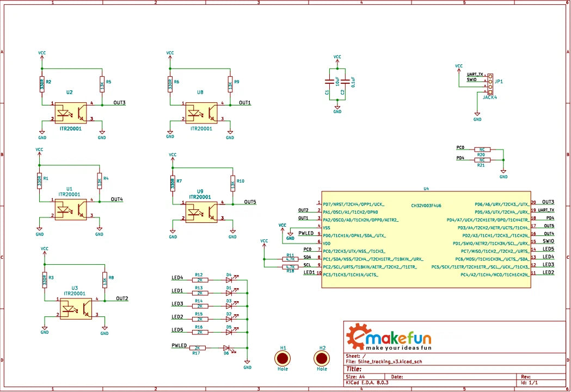571x392 pixels.
Task: Click the Title field in title block
Action: [x=354, y=369]
